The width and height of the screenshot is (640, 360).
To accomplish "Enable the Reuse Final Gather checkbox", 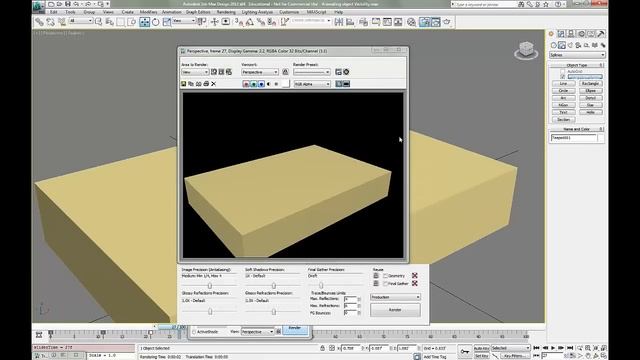I will pyautogui.click(x=385, y=283).
